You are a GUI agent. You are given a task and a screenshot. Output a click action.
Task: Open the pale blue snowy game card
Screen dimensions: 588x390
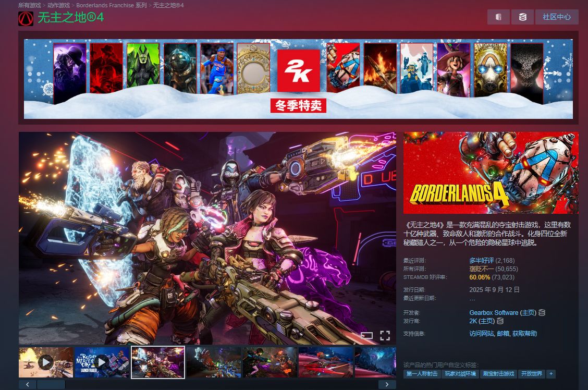coord(417,68)
